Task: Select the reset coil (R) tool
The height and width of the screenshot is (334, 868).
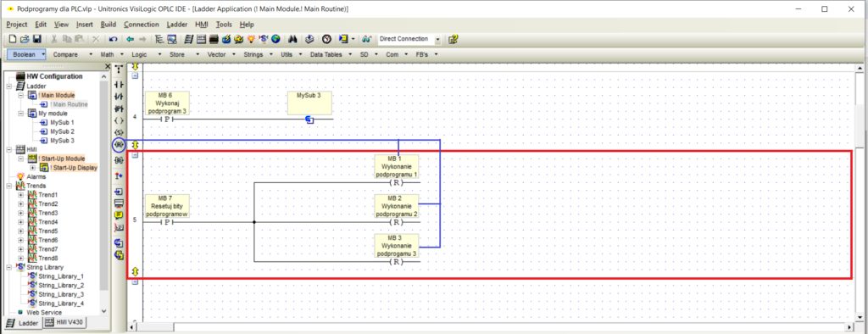Action: point(118,145)
